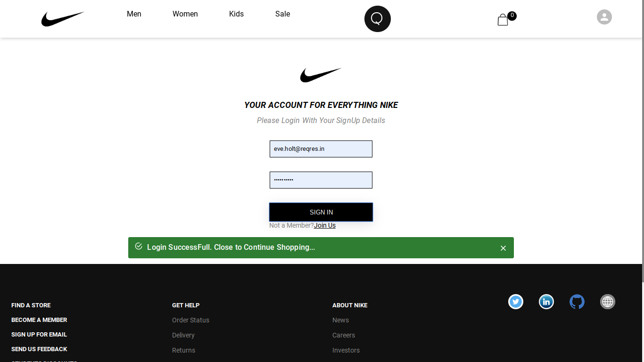The height and width of the screenshot is (362, 644).
Task: Click the Nike swoosh logo in header
Action: (63, 19)
